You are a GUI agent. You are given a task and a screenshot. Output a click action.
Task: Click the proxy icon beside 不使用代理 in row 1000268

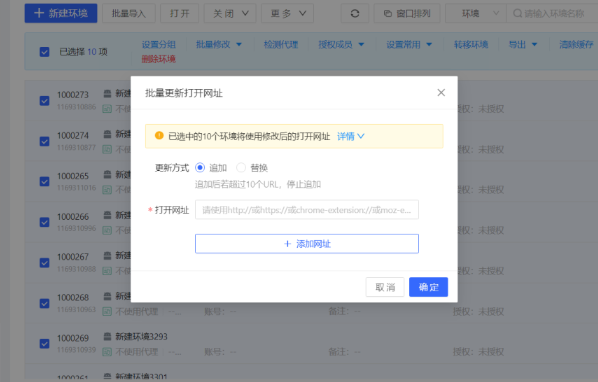pyautogui.click(x=107, y=311)
